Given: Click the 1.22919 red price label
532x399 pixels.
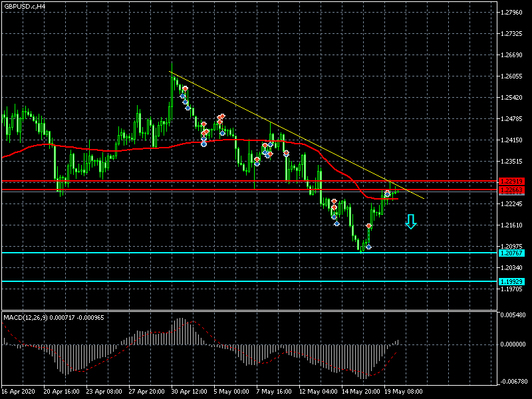Looking at the screenshot, I should 511,181.
